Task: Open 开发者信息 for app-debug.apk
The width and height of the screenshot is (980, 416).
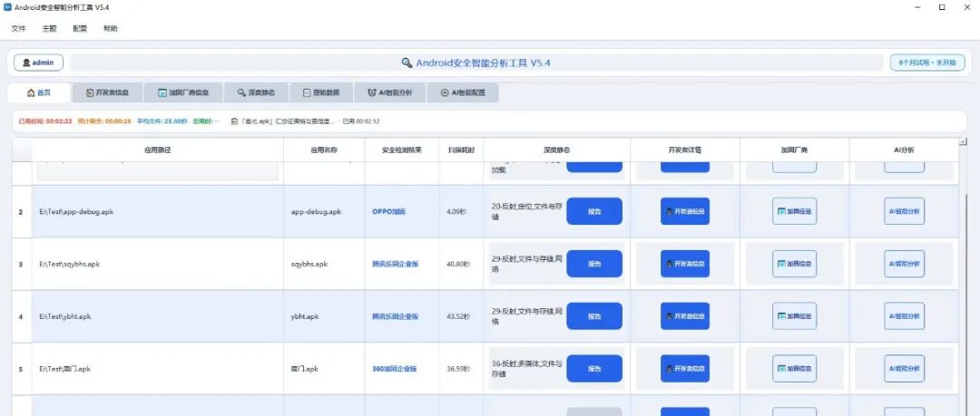Action: click(685, 211)
